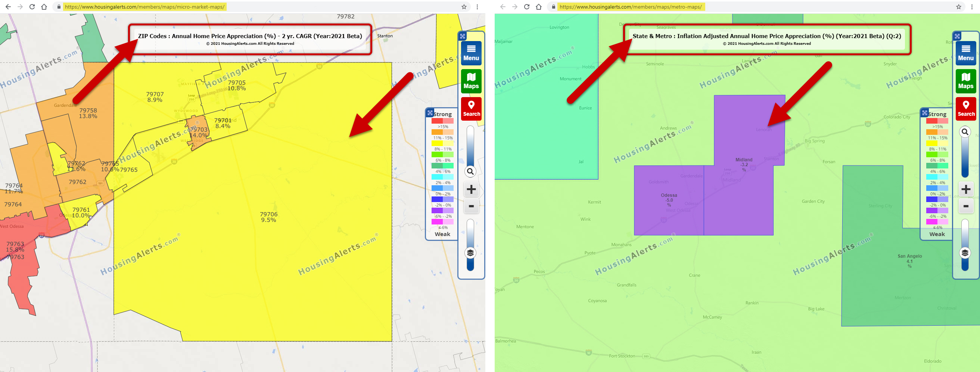Viewport: 980px width, 372px height.
Task: Click home icon in left browser
Action: point(44,7)
